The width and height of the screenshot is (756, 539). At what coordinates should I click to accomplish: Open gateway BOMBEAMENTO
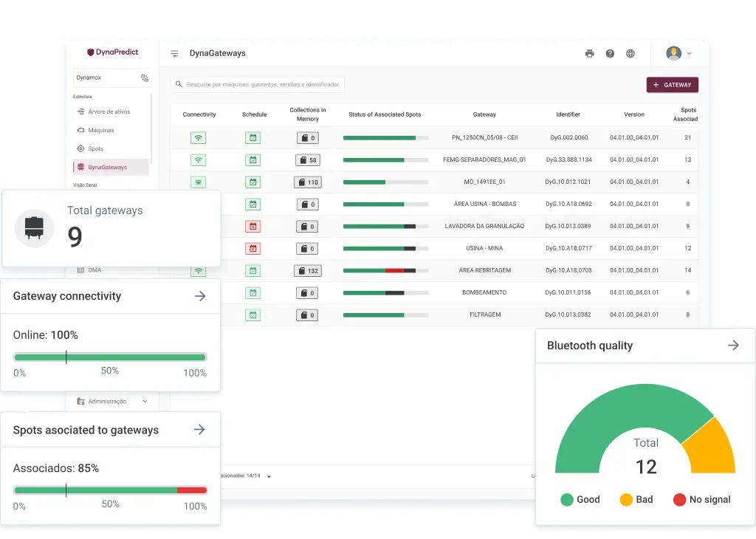[x=484, y=292]
